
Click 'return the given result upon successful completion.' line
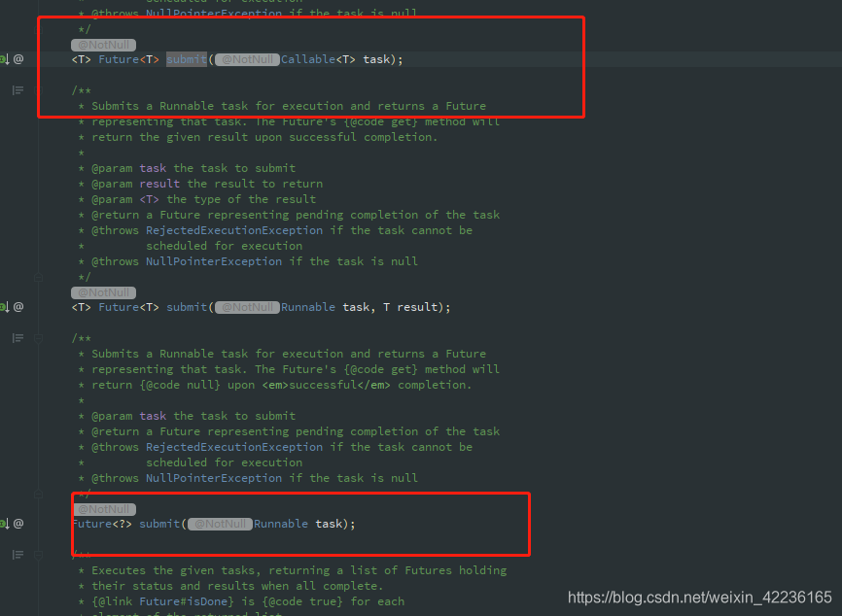pos(264,137)
